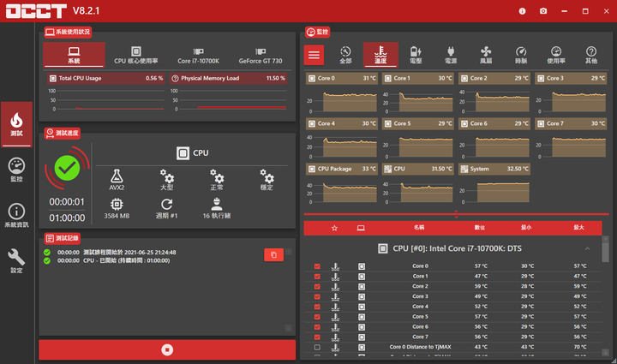The width and height of the screenshot is (617, 364).
Task: Click the steady load gears icon
Action: 267,176
